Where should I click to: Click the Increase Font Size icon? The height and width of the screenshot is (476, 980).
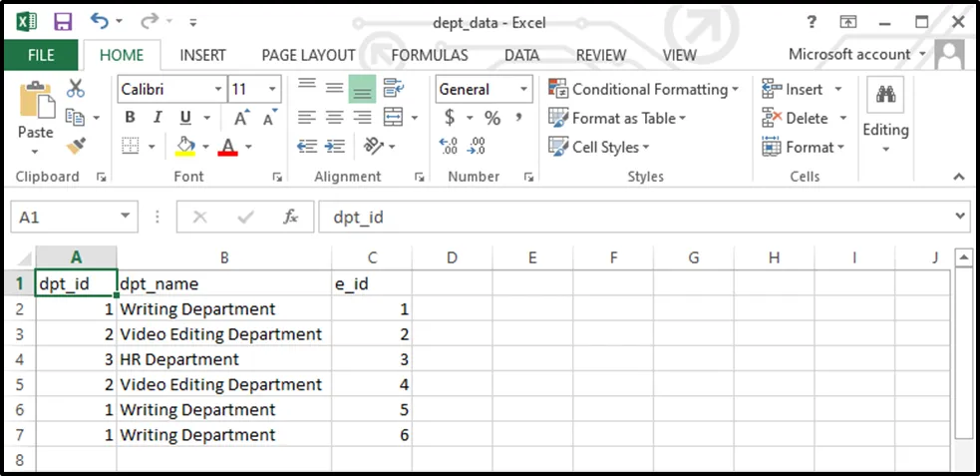point(243,118)
